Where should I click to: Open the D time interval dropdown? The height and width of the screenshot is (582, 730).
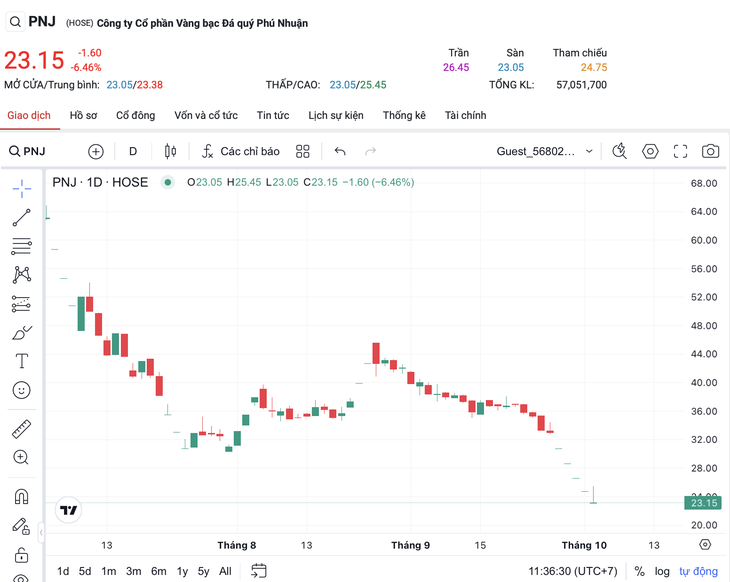coord(133,151)
